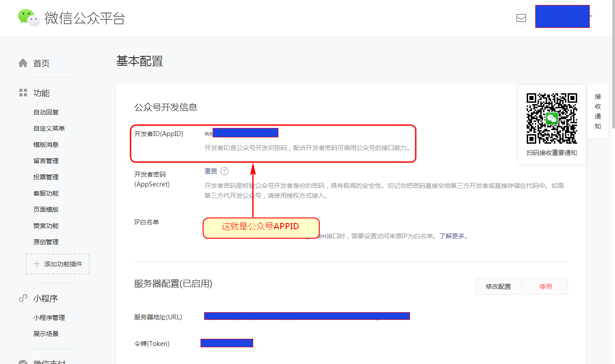
Task: Open the mail inbox icon
Action: tap(521, 18)
